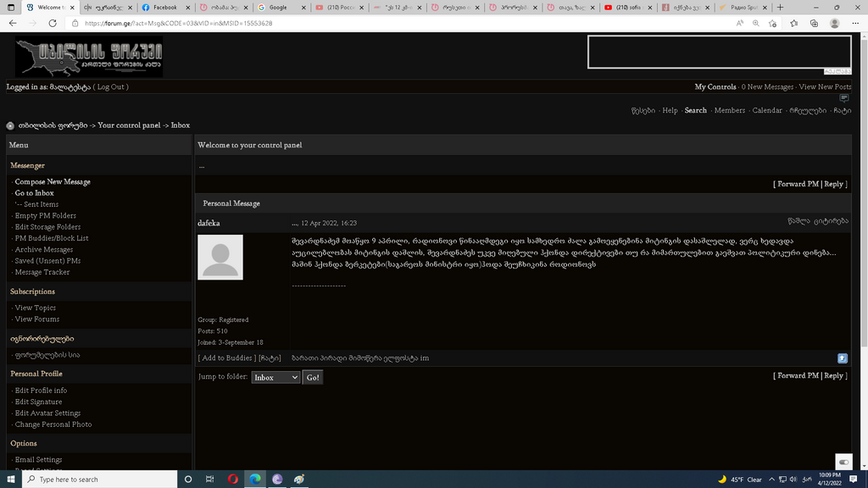Viewport: 868px width, 488px height.
Task: Open the browser Settings and more menu
Action: (855, 23)
